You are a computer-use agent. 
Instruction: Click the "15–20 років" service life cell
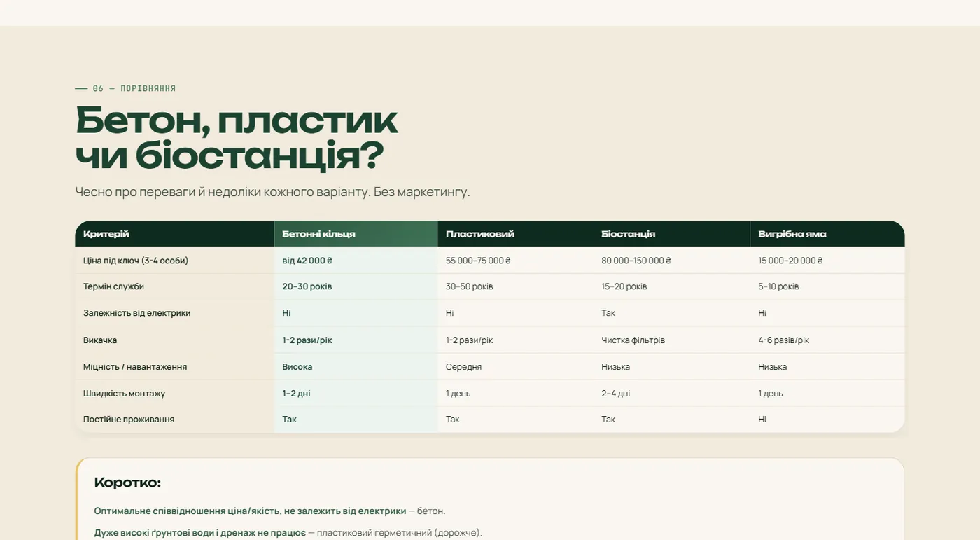tap(624, 286)
